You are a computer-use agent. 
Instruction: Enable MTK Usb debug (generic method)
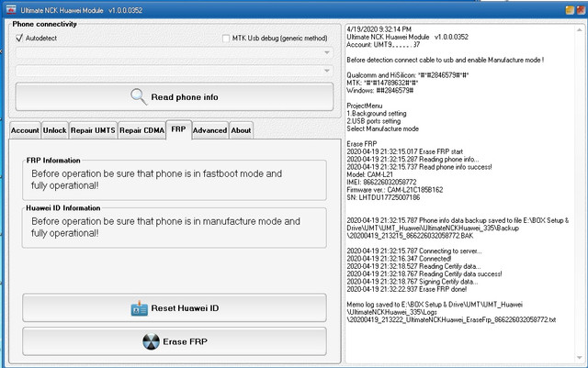click(x=226, y=39)
